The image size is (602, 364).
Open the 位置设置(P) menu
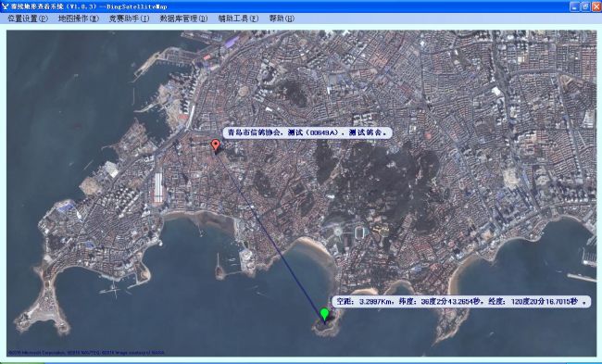pyautogui.click(x=28, y=19)
